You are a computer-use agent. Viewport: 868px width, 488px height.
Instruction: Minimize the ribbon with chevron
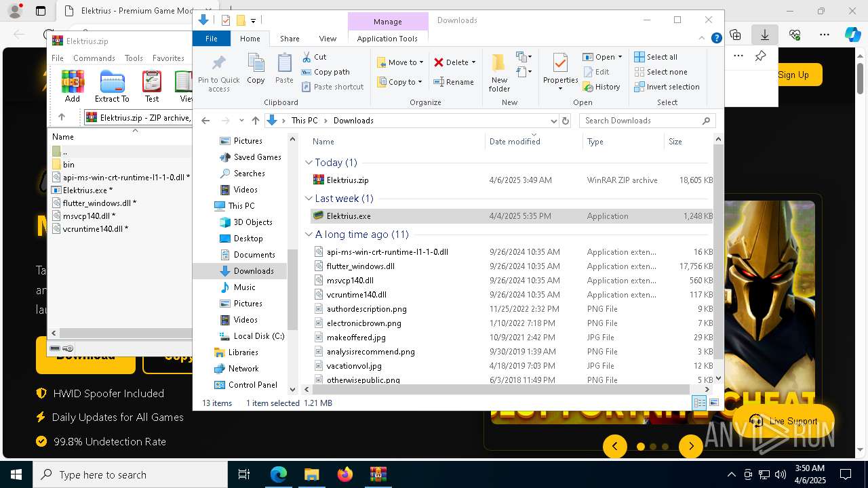pos(703,39)
